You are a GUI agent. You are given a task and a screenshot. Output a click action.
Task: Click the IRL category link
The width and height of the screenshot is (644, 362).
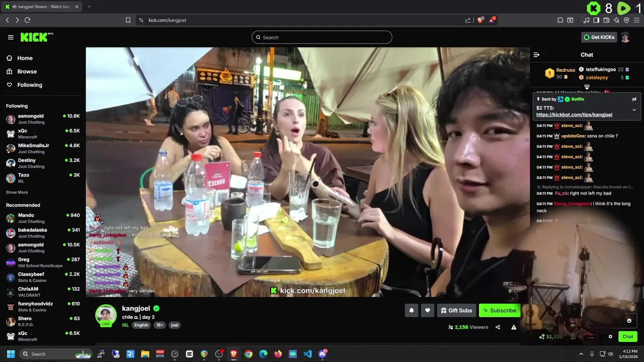pyautogui.click(x=125, y=325)
